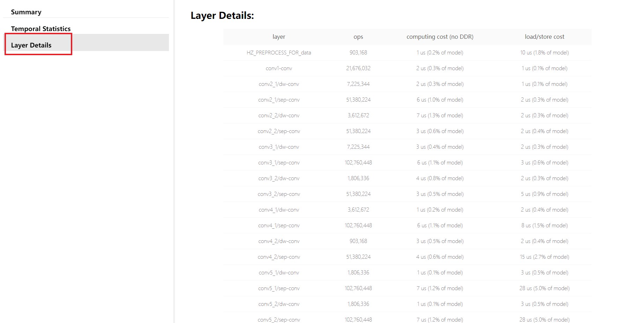Click the '15 us (2.7% of model)' load/store cell
The image size is (644, 323).
click(544, 257)
